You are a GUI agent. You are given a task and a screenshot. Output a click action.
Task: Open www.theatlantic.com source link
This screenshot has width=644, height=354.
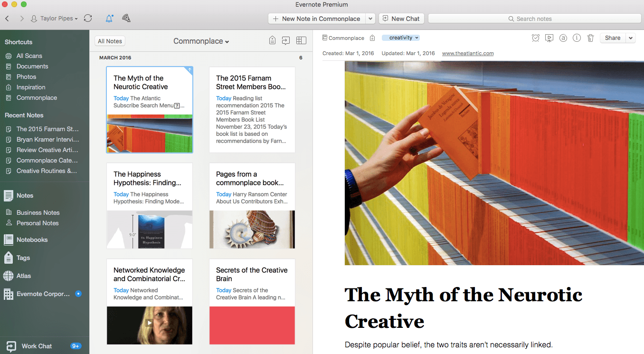[x=468, y=53]
